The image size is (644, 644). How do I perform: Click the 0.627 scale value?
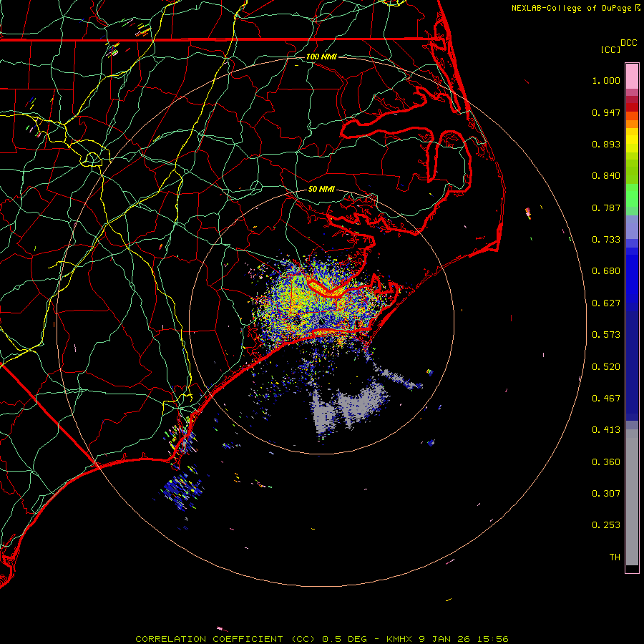pyautogui.click(x=606, y=303)
